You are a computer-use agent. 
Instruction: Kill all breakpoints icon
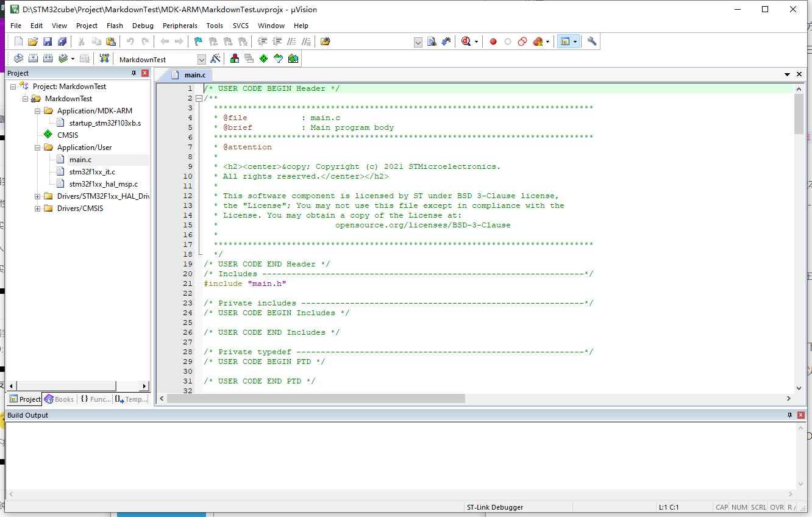538,41
